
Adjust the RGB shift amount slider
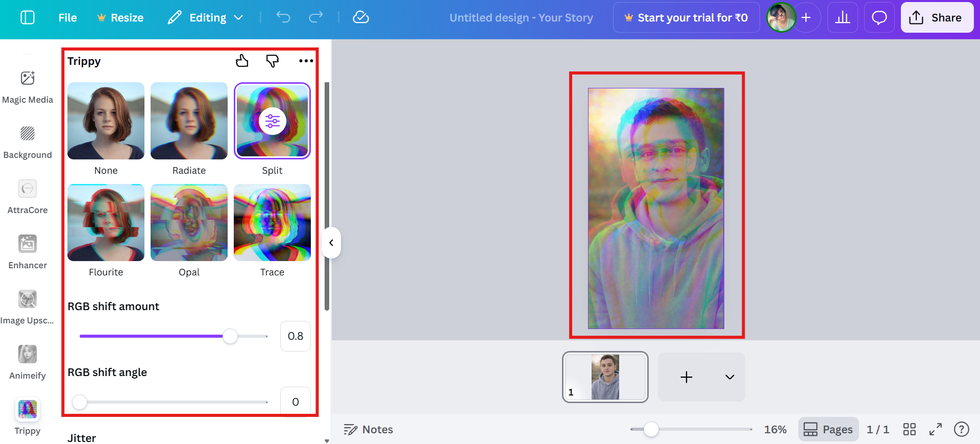[x=230, y=336]
